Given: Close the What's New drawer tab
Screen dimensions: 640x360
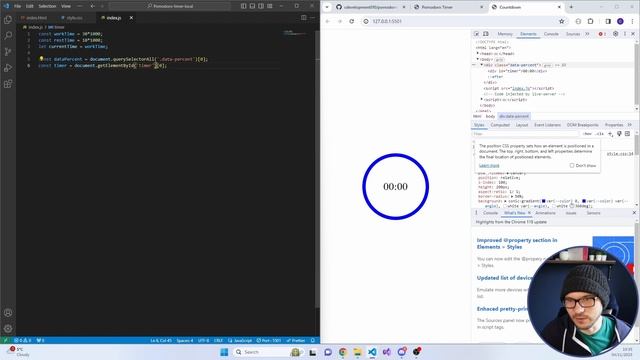Looking at the screenshot, I should coord(529,213).
